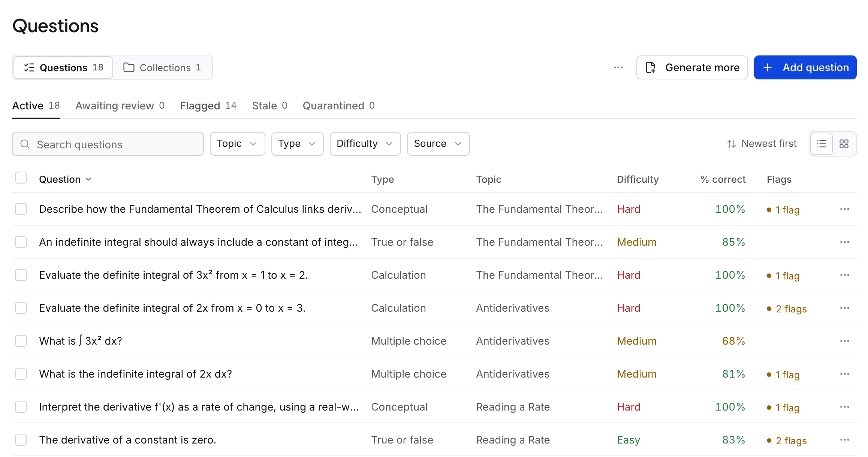Go to the Stale tab
The width and height of the screenshot is (868, 457).
[x=269, y=106]
